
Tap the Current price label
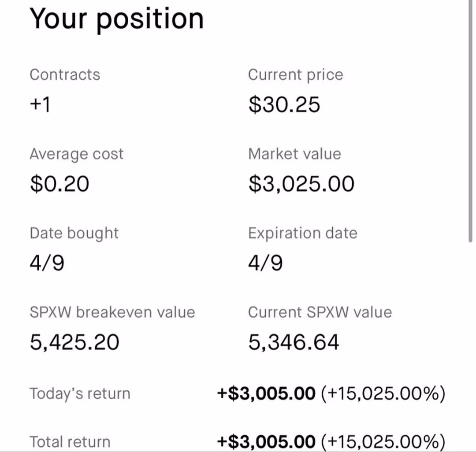295,74
